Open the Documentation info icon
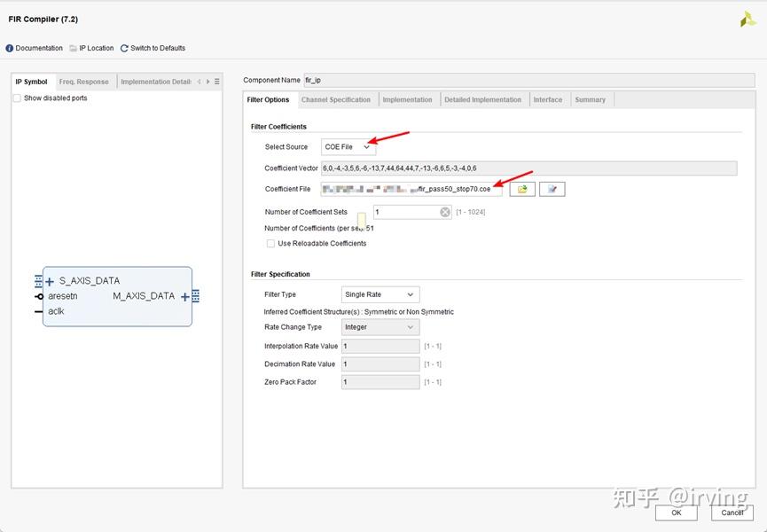767x532 pixels. point(9,49)
